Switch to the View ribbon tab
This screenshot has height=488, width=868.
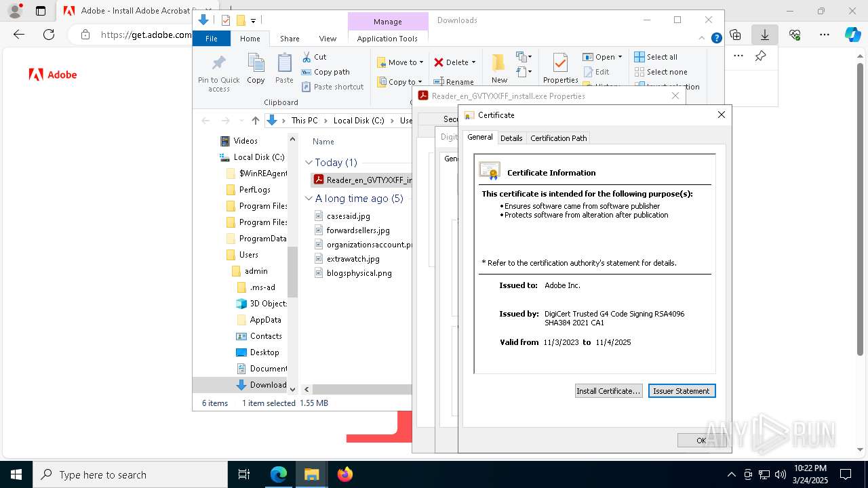[x=328, y=39]
